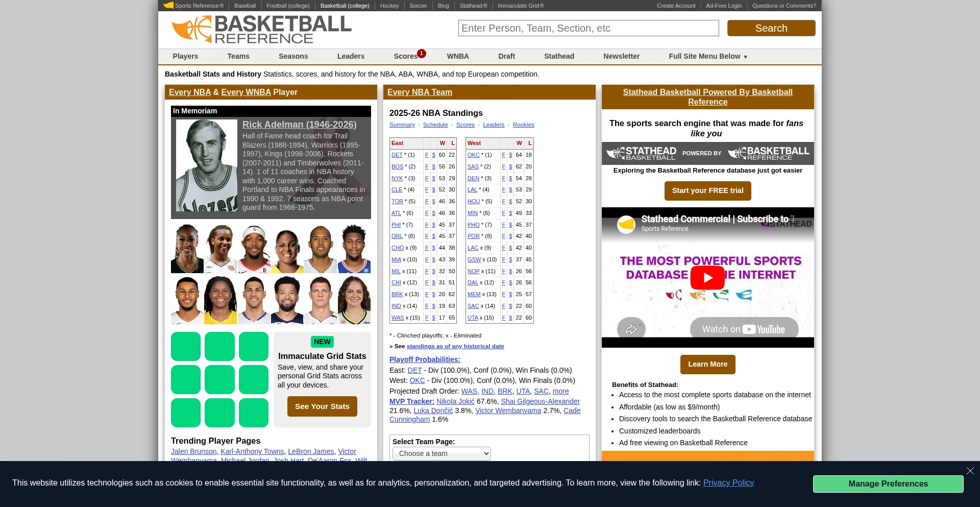Open the Draft menu item

[506, 56]
